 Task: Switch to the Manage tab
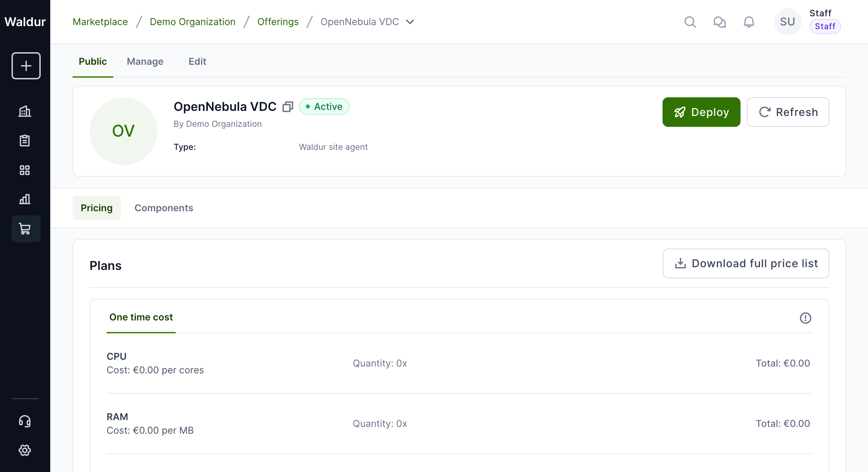pos(145,61)
